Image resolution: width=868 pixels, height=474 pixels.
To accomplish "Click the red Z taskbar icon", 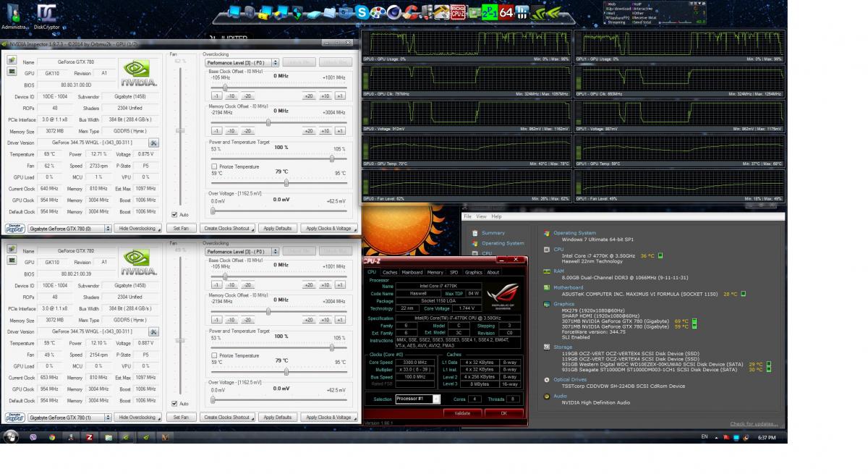I will click(x=90, y=437).
